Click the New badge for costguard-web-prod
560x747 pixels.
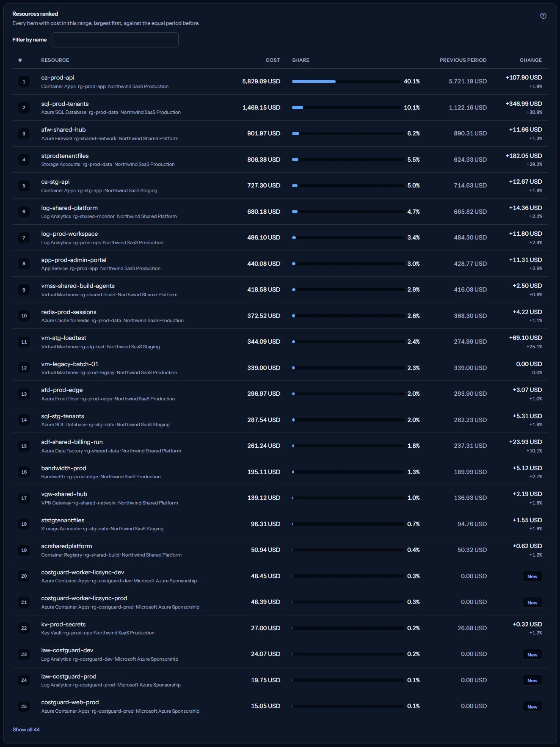click(532, 707)
